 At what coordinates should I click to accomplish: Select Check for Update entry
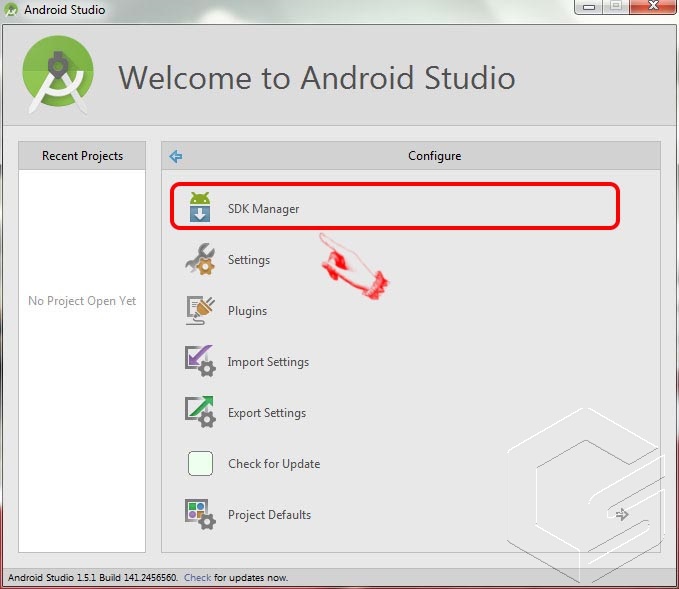(274, 464)
